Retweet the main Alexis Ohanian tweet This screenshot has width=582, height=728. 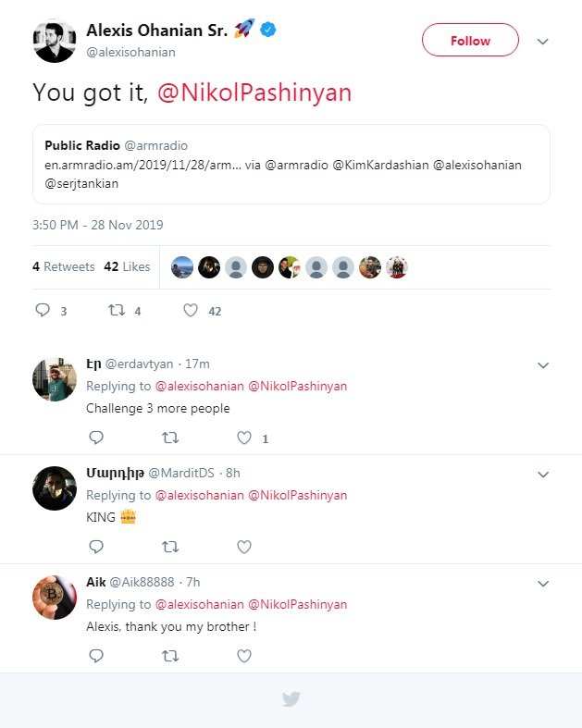click(x=117, y=311)
